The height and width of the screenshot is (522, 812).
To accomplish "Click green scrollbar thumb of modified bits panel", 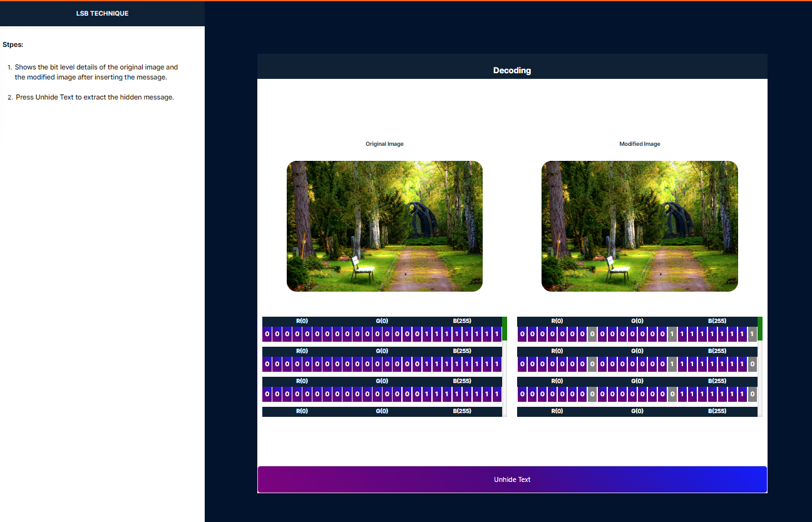I will [760, 329].
